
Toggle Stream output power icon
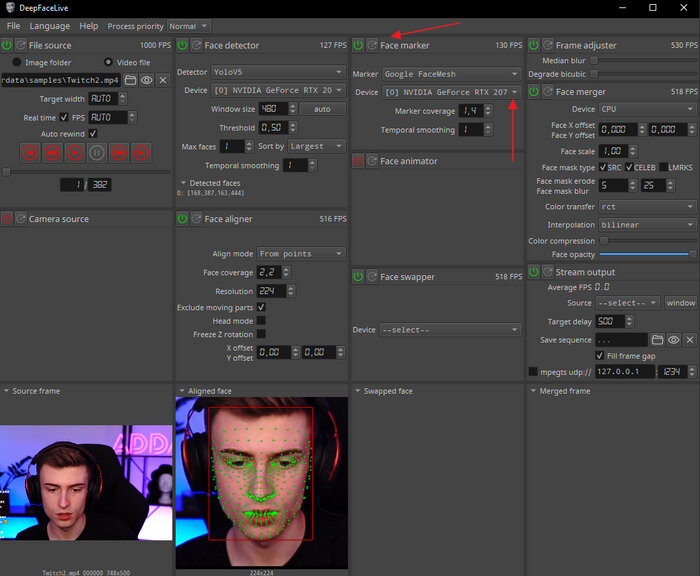(x=533, y=272)
